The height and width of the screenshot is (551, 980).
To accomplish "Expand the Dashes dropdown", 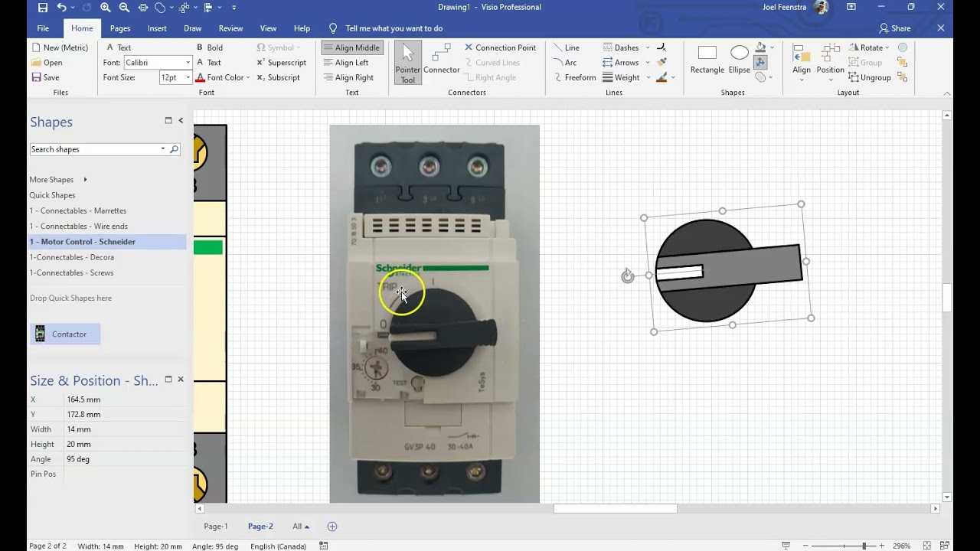I will pos(648,47).
